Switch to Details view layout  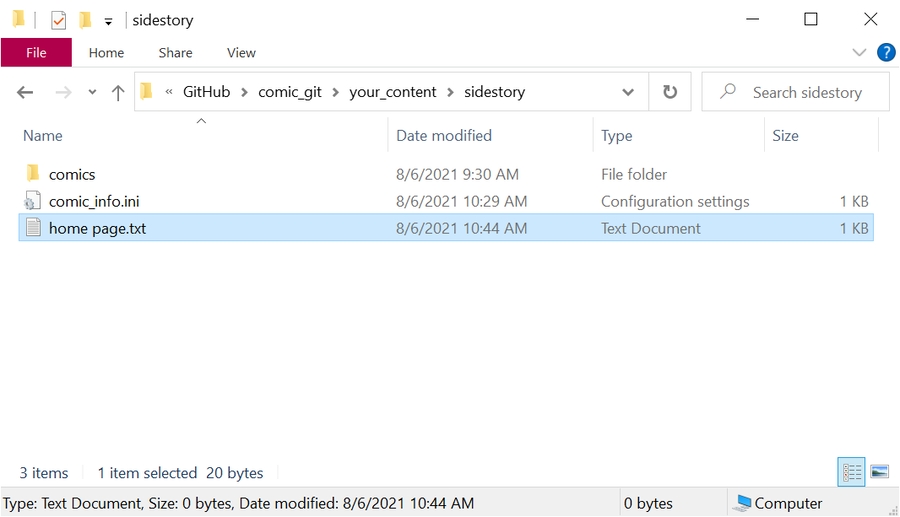pos(851,472)
